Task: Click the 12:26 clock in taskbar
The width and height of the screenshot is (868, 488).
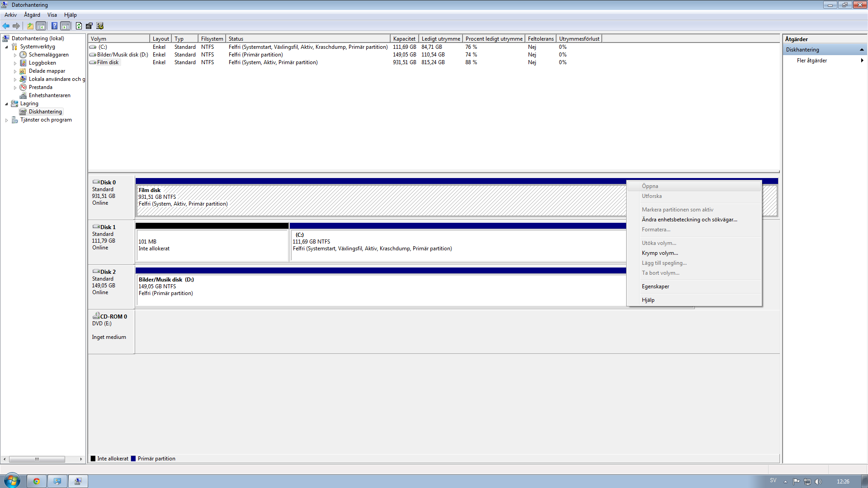Action: pyautogui.click(x=843, y=481)
